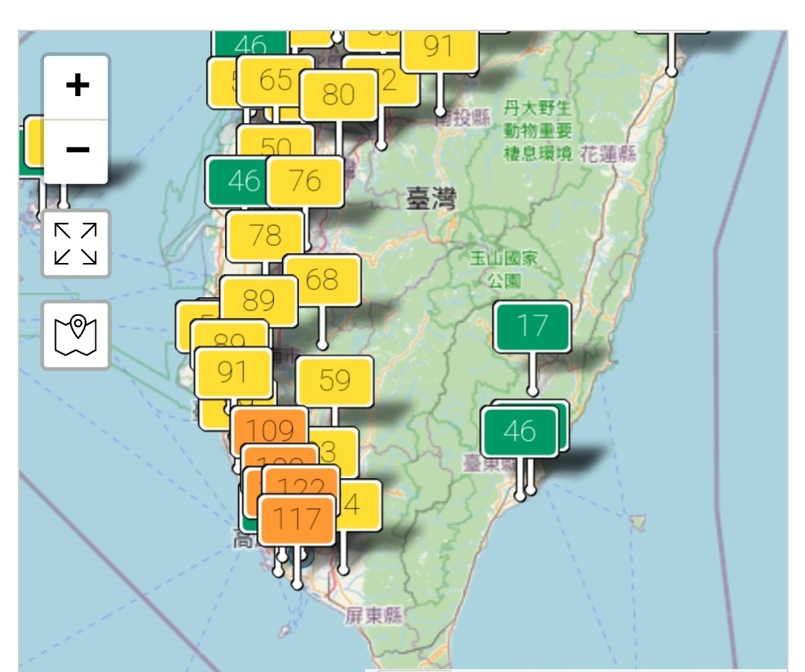The height and width of the screenshot is (672, 805).
Task: Open the yellow 78 station marker
Action: [x=265, y=236]
